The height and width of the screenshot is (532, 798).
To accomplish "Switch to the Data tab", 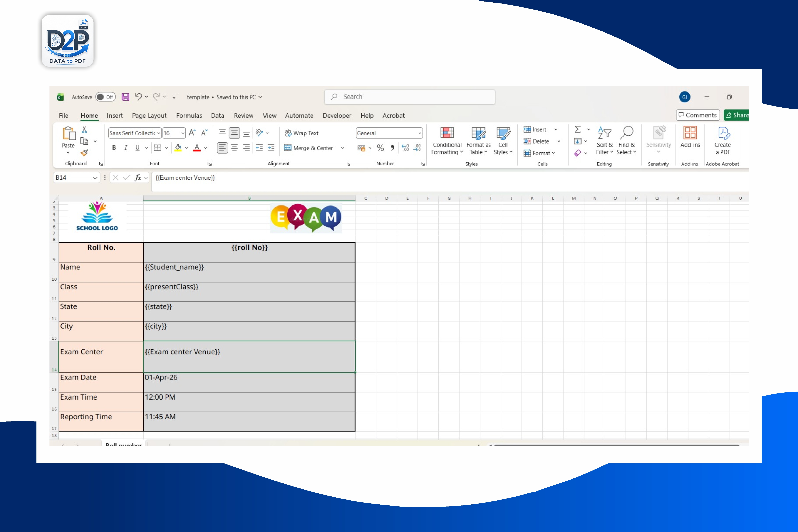I will (217, 115).
